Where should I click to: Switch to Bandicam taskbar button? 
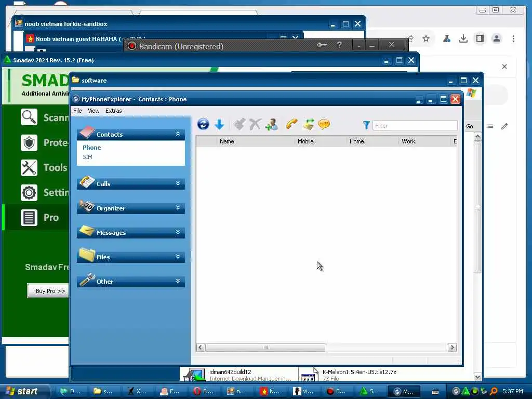(337, 391)
